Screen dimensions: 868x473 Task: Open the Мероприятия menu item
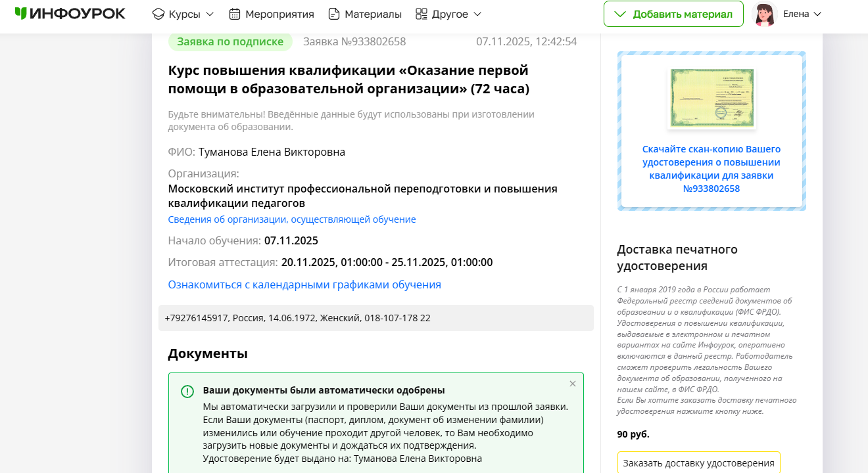click(x=279, y=14)
